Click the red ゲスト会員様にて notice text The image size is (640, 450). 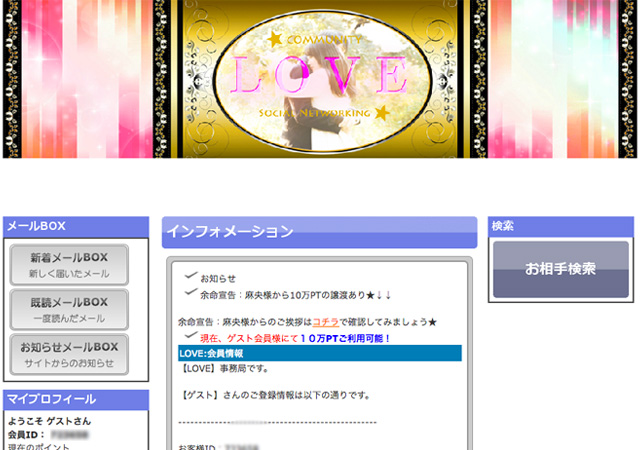(x=249, y=338)
